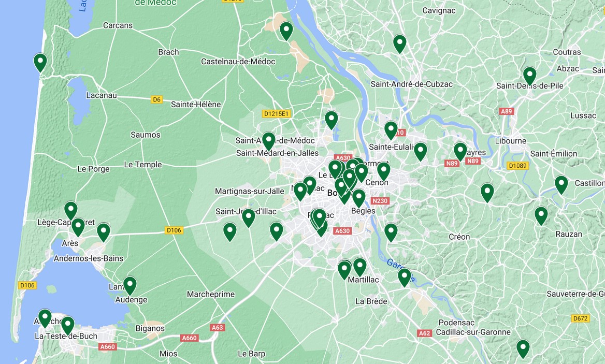Image resolution: width=605 pixels, height=364 pixels.
Task: Click the green pin on the Atlantic coast near Lacanau
Action: coord(40,63)
